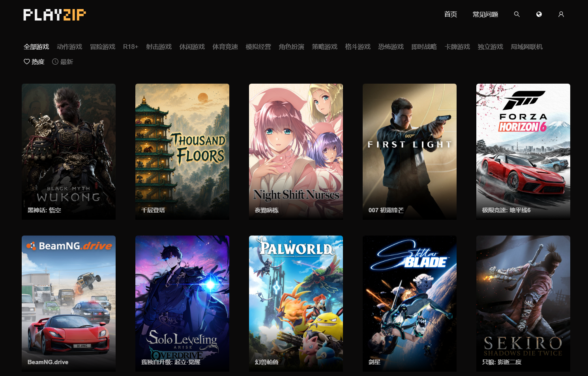Select the 角色扮演 category tab
Image resolution: width=588 pixels, height=376 pixels.
point(291,47)
